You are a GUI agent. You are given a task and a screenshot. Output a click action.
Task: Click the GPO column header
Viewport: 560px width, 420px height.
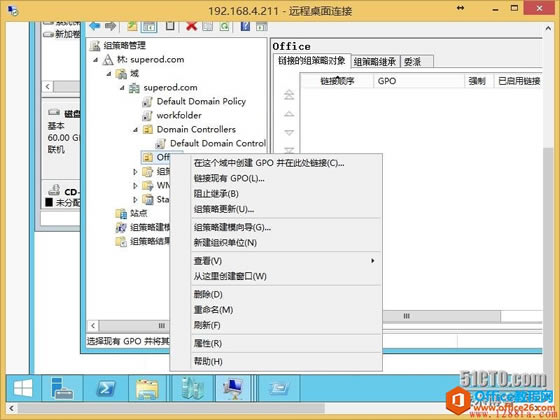[419, 81]
